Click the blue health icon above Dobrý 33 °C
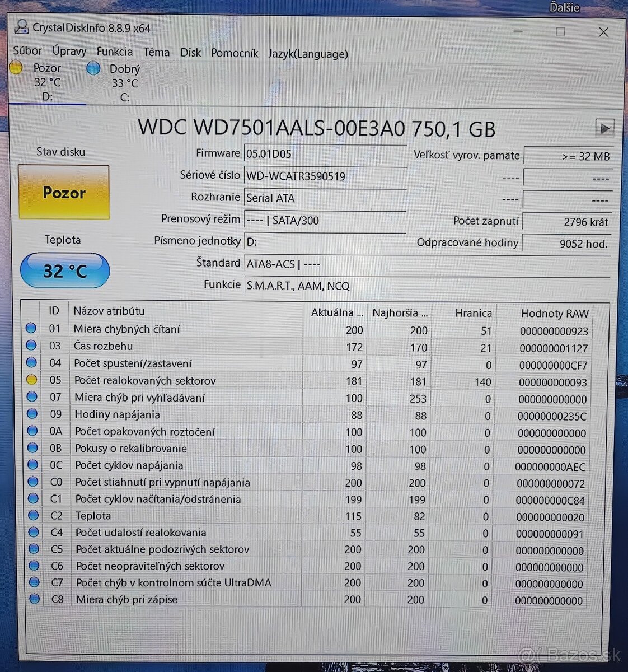Screen dimensions: 628x672 pos(93,68)
